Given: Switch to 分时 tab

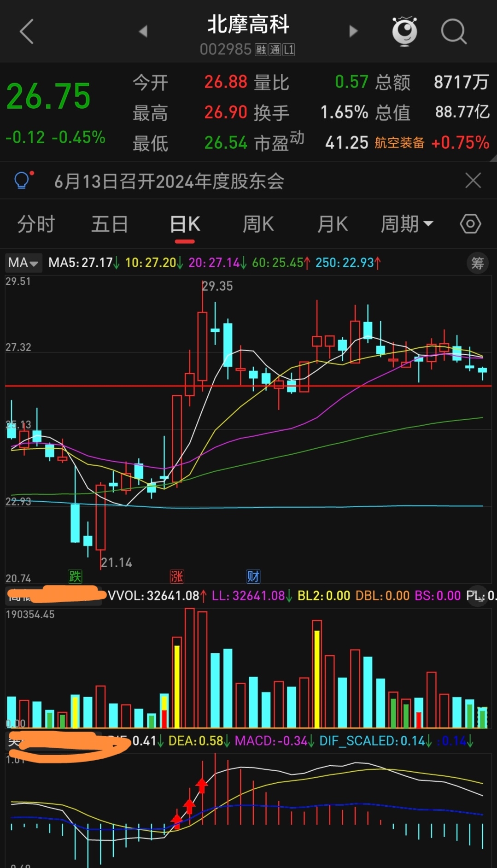Looking at the screenshot, I should [36, 224].
